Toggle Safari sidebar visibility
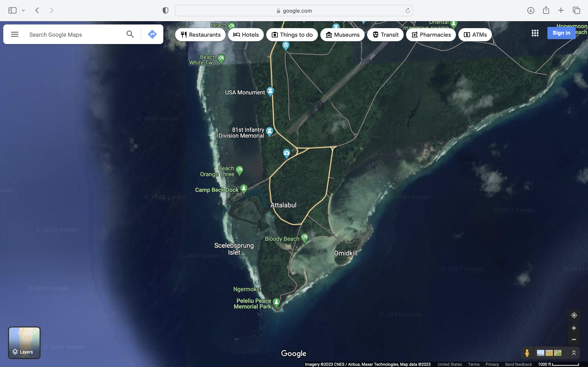 tap(12, 10)
